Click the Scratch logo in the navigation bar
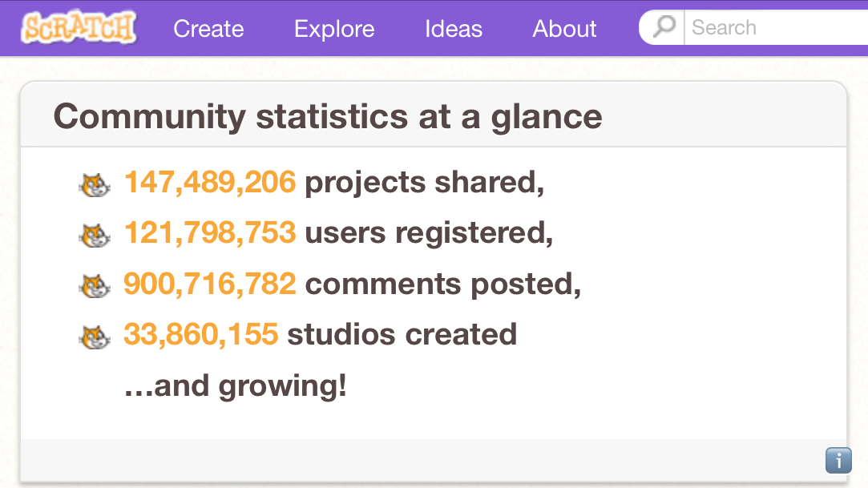868x488 pixels. pyautogui.click(x=79, y=28)
